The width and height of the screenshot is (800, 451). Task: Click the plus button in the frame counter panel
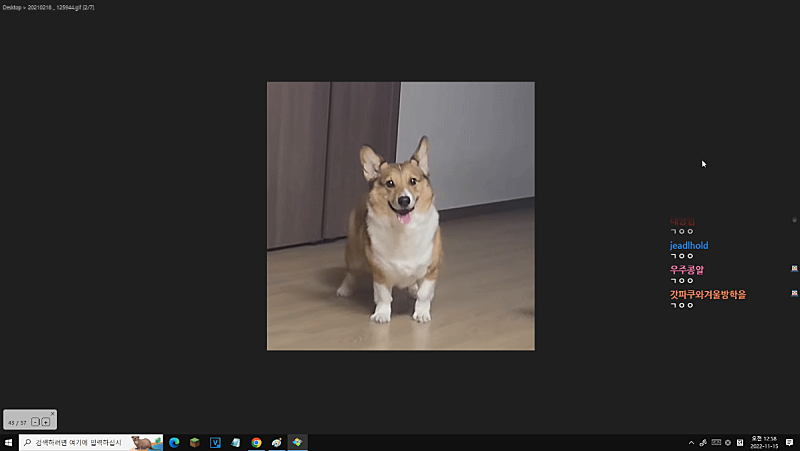click(45, 422)
